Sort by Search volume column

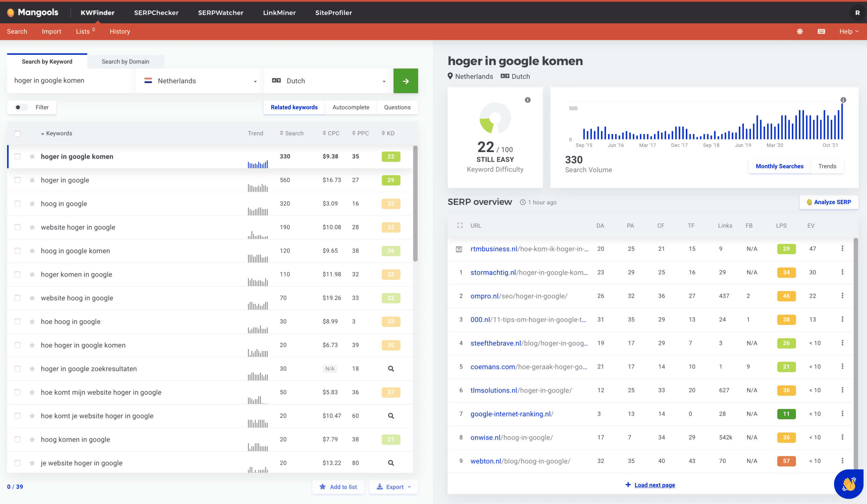[x=291, y=133]
